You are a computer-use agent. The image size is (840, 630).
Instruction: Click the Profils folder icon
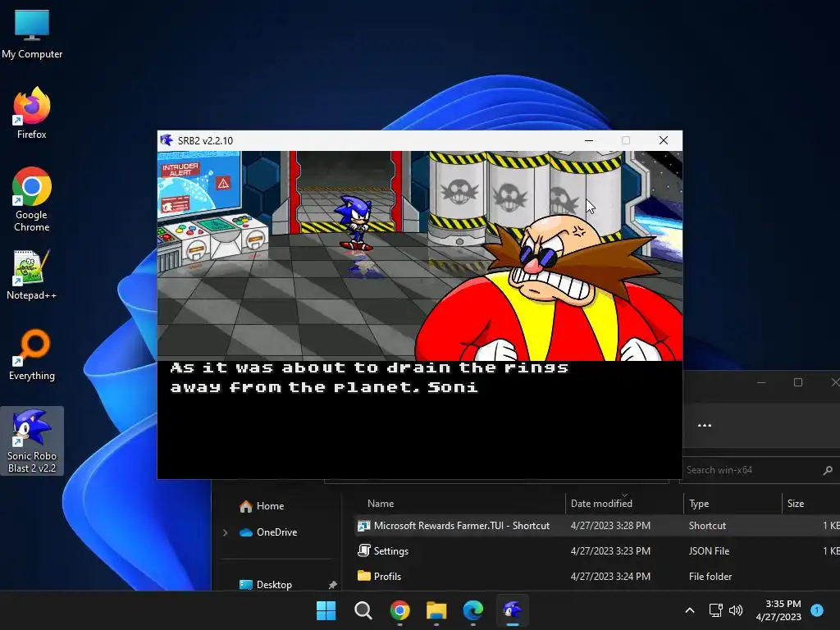364,576
